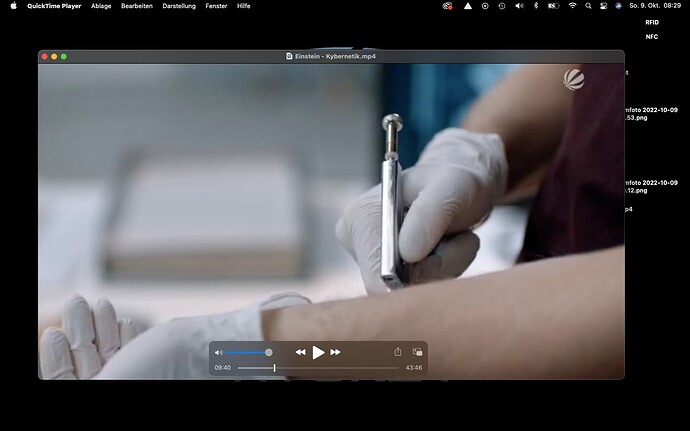This screenshot has width=690, height=431.
Task: Open the battery status menu
Action: [x=553, y=6]
